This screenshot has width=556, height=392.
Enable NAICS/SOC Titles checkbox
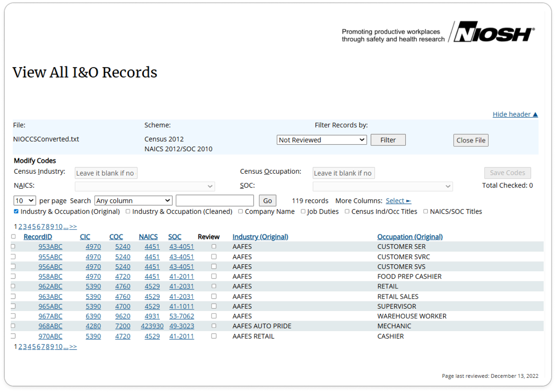click(x=425, y=211)
